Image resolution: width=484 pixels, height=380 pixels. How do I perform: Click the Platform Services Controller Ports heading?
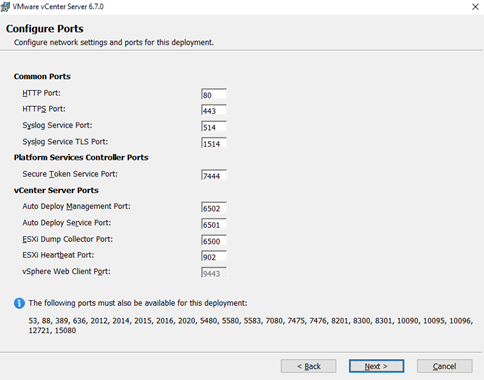pyautogui.click(x=81, y=157)
